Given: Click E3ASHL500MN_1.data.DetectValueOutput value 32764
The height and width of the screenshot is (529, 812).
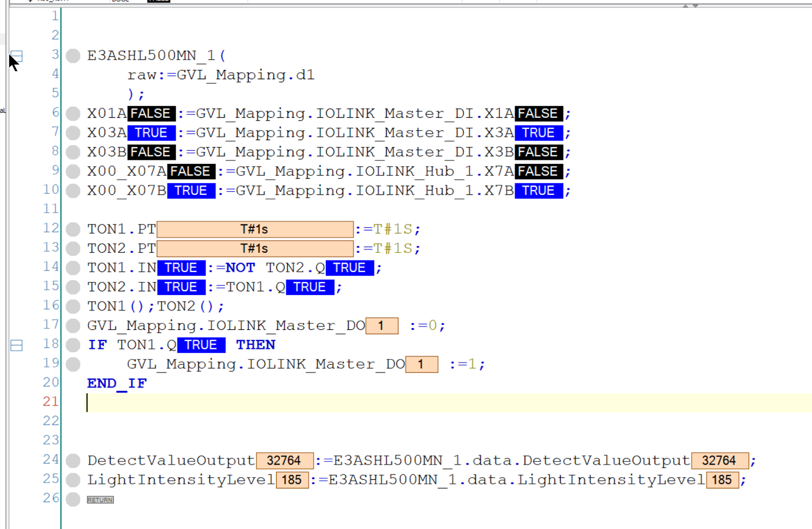Looking at the screenshot, I should click(x=720, y=461).
